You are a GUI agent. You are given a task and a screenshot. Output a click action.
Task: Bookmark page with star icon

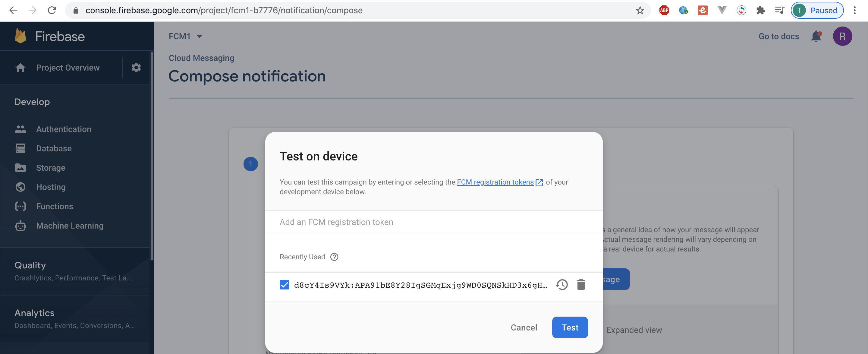tap(640, 11)
